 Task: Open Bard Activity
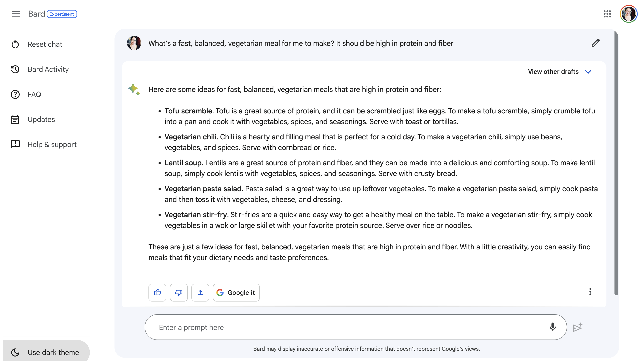click(x=48, y=69)
